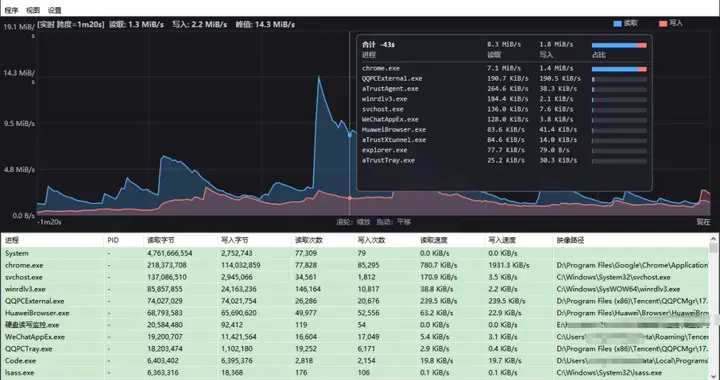Select chrome.exe row in process table
Viewport: 720px width, 380px height.
[354, 265]
